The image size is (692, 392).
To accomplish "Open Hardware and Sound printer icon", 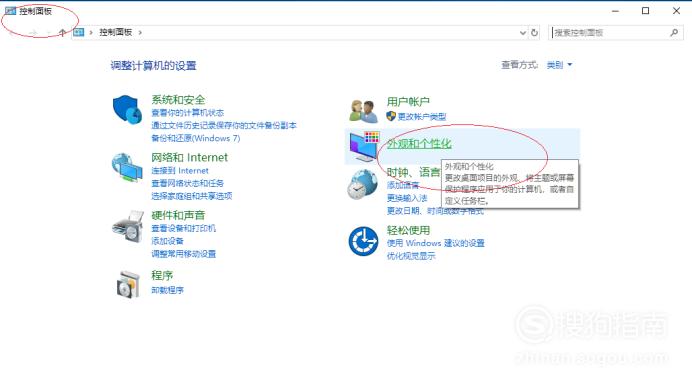I will 128,226.
